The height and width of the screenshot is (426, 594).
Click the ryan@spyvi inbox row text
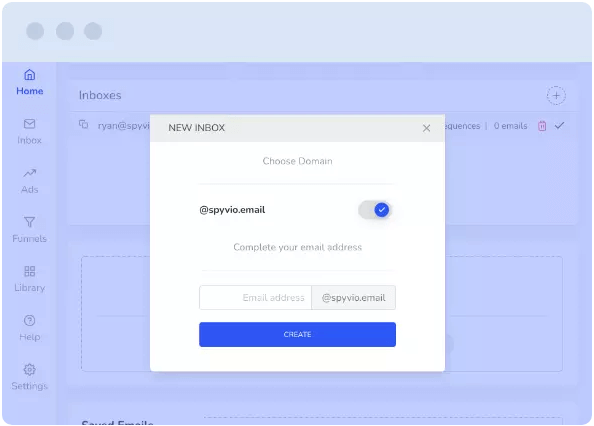123,126
